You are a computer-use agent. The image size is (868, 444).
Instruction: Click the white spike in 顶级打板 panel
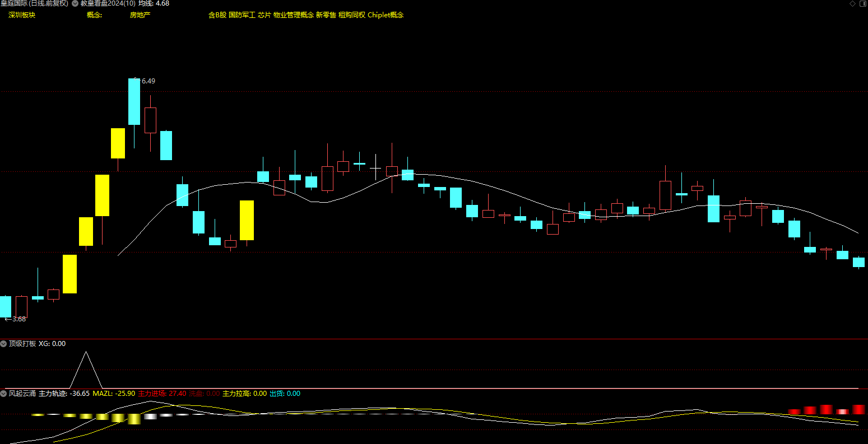(x=86, y=370)
